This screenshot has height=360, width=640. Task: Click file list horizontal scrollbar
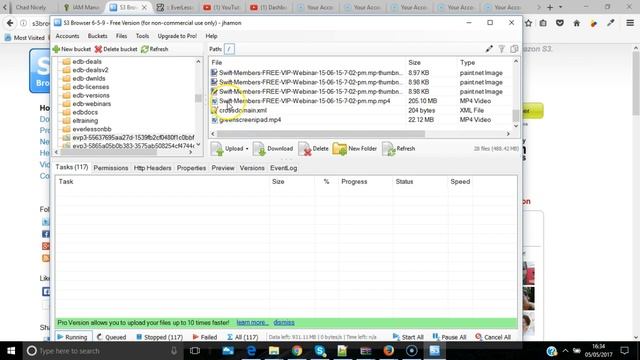(x=321, y=134)
